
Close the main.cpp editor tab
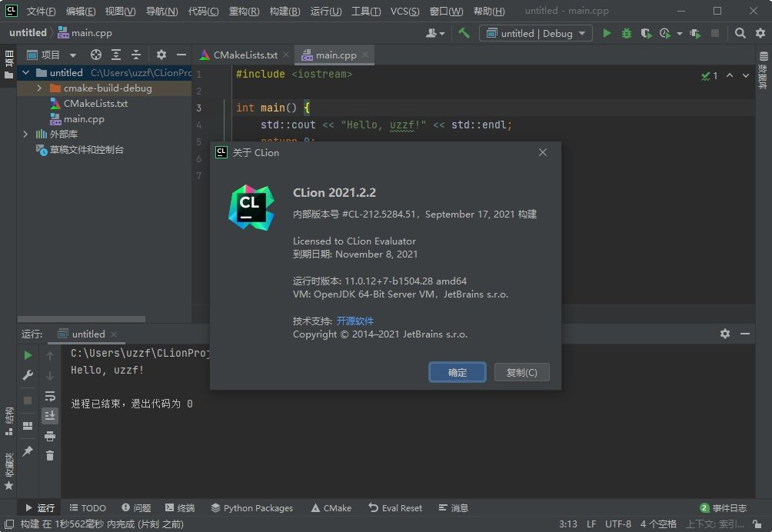364,55
